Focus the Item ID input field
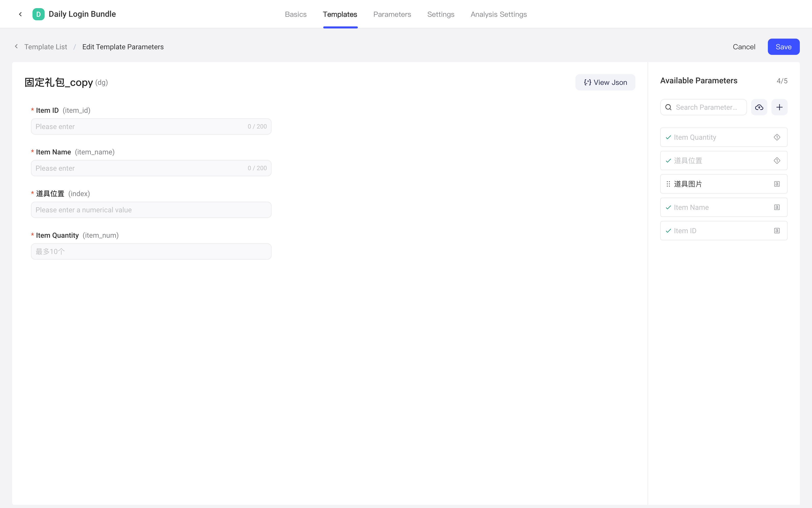Screen dimensions: 812x508 click(x=151, y=126)
